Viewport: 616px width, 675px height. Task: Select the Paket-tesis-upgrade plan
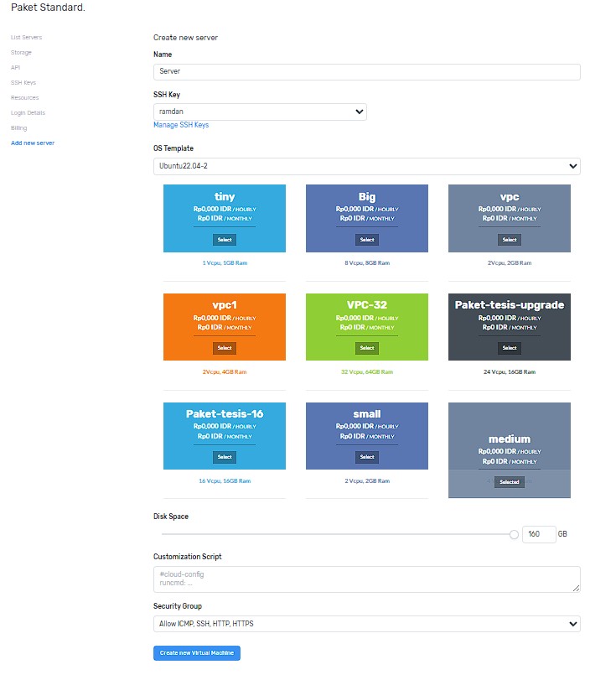510,348
